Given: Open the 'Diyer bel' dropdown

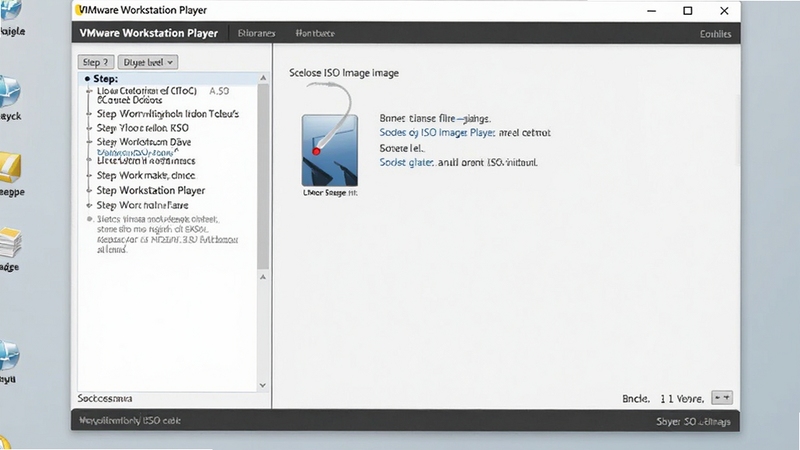Looking at the screenshot, I should [148, 62].
